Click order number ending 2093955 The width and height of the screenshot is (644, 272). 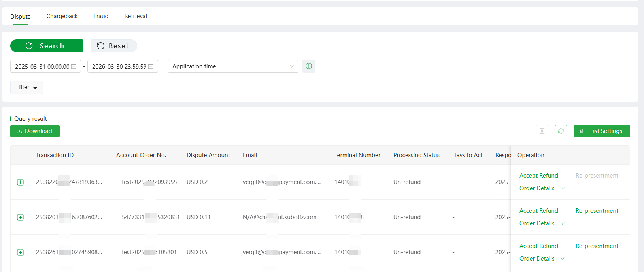149,182
